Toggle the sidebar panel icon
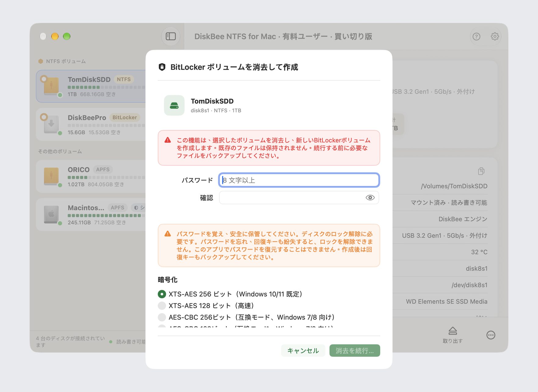This screenshot has height=392, width=538. (x=171, y=36)
